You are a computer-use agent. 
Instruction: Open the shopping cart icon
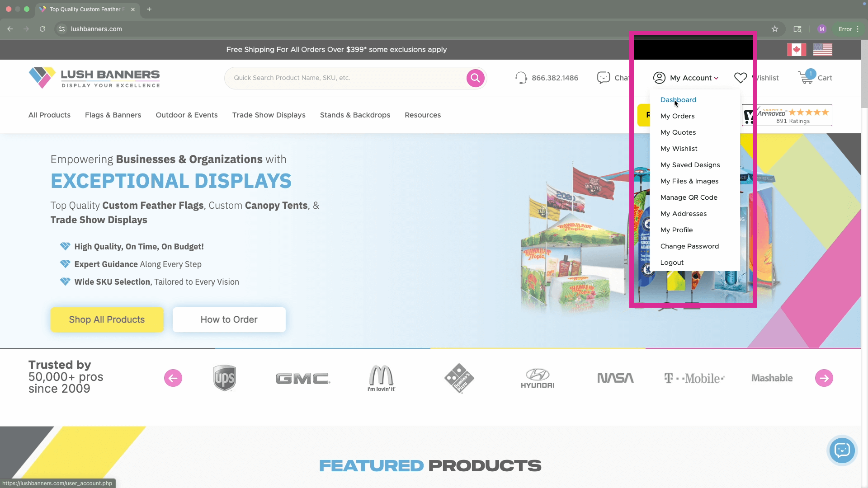806,78
